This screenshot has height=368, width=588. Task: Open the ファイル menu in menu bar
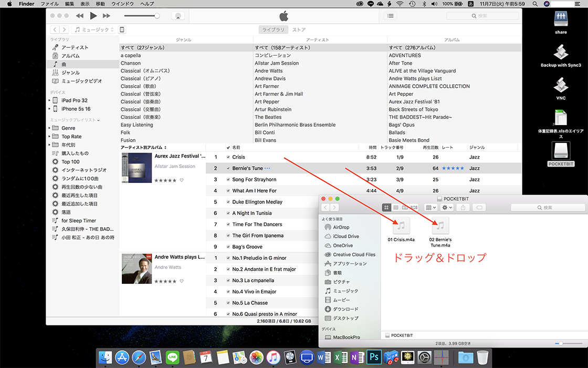49,4
